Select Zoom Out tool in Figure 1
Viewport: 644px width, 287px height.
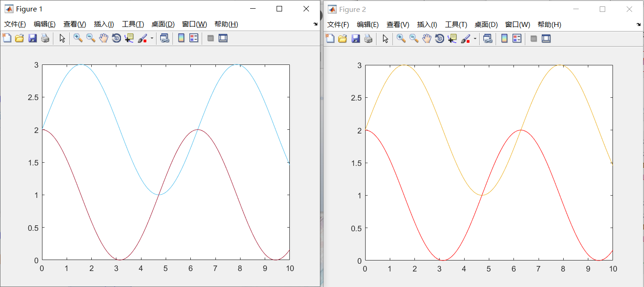[x=91, y=38]
